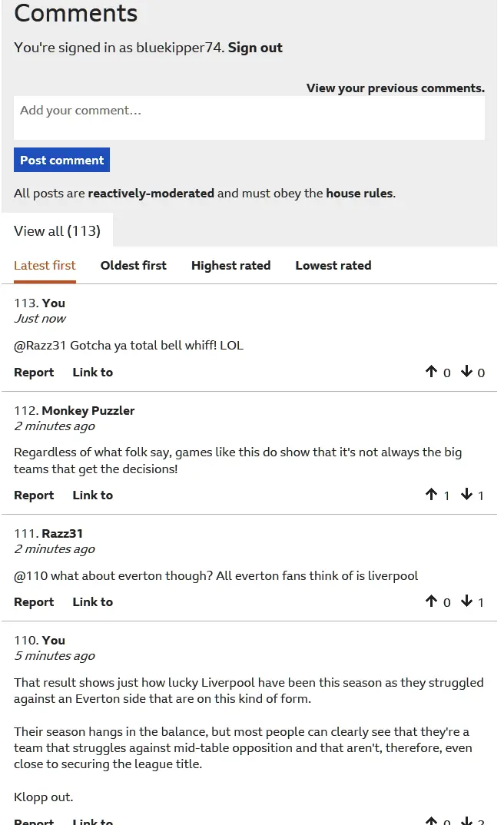Upvote Monkey Puzzler's comment

(x=432, y=495)
